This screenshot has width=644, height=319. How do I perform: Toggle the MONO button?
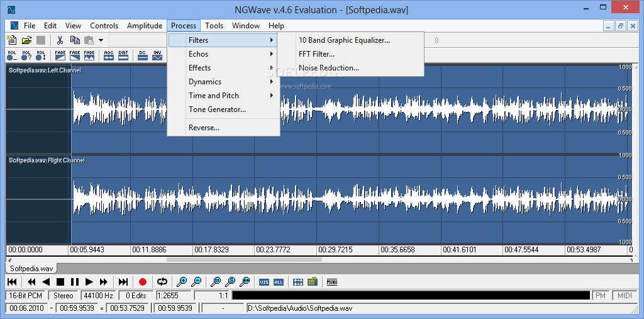[x=332, y=282]
